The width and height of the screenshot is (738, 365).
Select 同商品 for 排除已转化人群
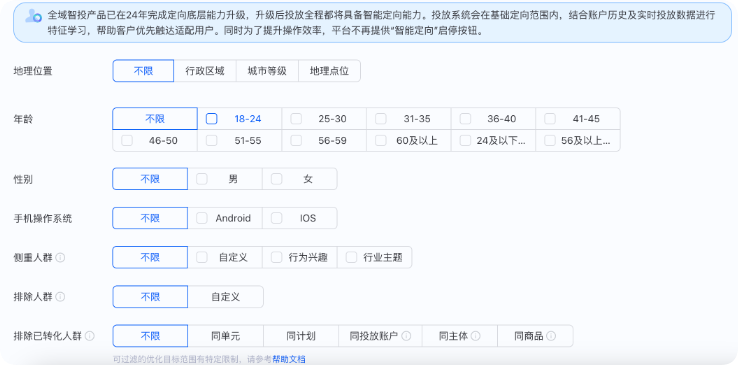(x=535, y=336)
